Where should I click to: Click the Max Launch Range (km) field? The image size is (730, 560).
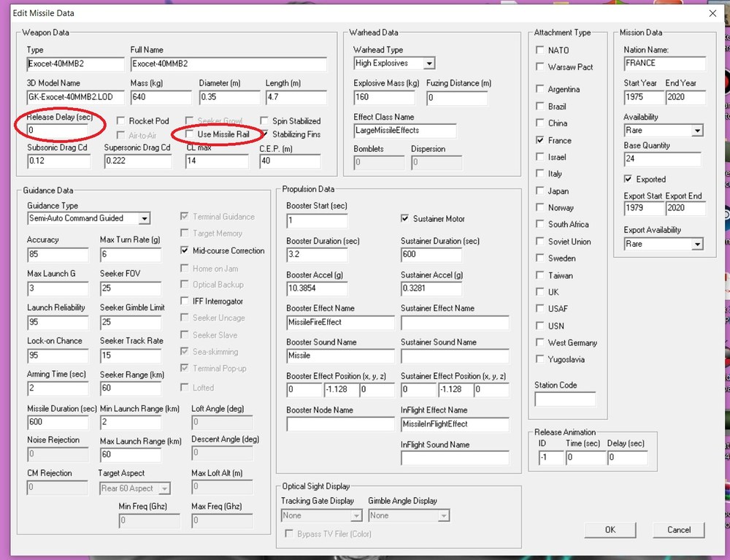point(131,454)
